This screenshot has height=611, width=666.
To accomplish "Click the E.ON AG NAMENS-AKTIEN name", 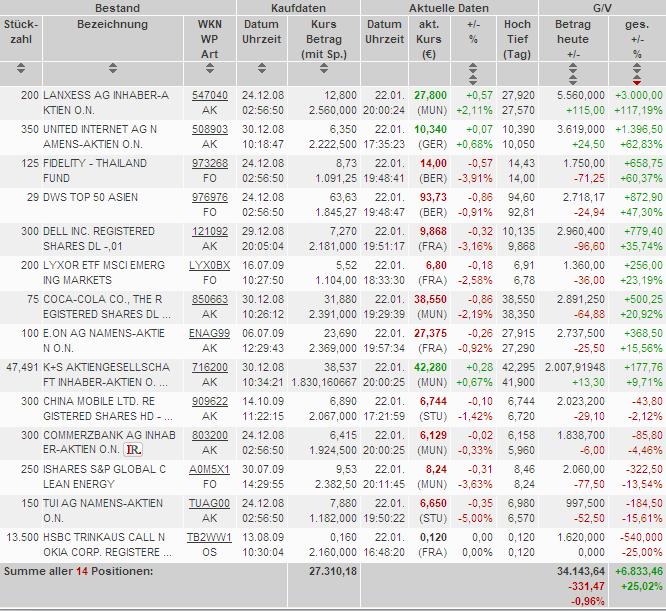I will (104, 341).
